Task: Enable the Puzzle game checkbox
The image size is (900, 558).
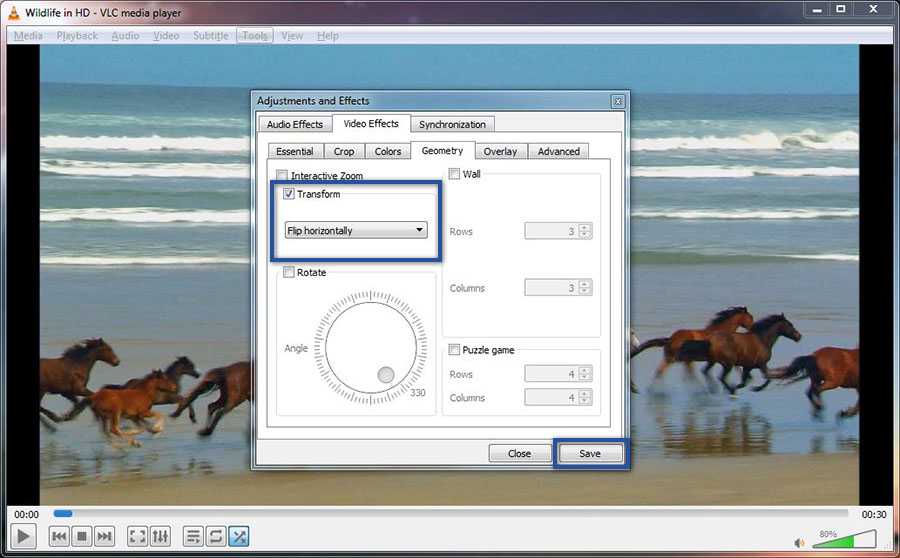Action: click(455, 350)
